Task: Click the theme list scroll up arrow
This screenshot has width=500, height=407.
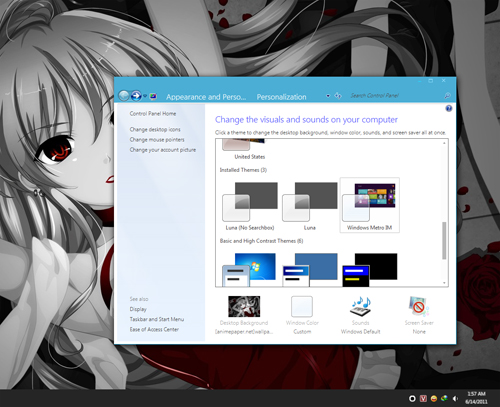Action: pos(444,143)
